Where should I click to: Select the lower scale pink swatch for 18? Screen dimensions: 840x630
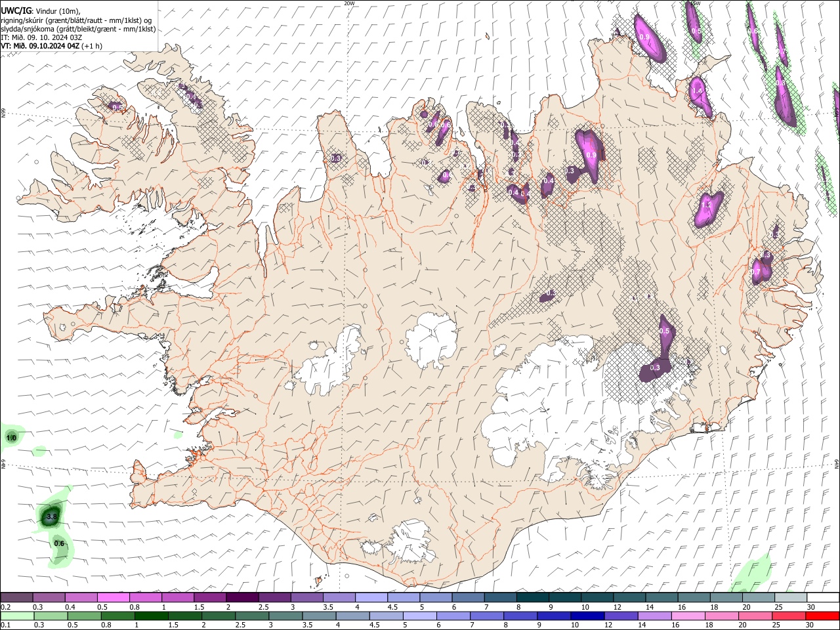(721, 616)
